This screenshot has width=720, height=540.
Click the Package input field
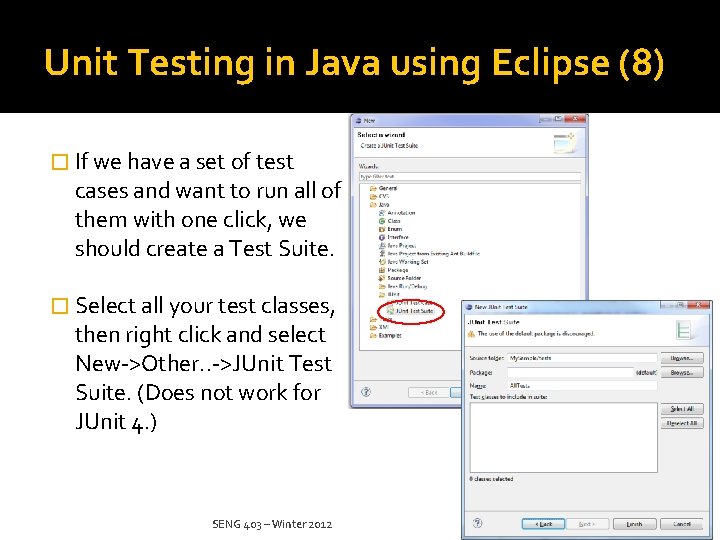(x=570, y=372)
